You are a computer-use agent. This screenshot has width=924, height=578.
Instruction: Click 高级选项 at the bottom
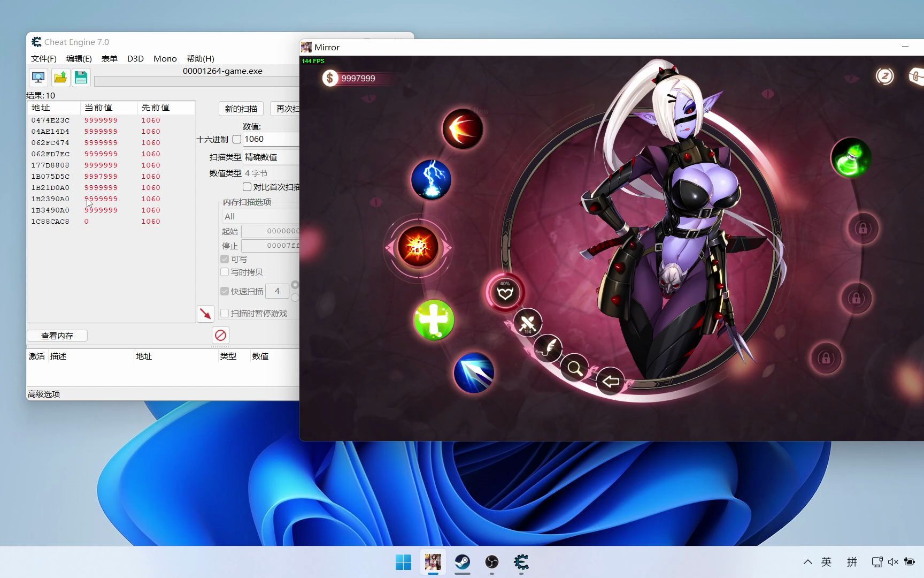[x=44, y=394]
